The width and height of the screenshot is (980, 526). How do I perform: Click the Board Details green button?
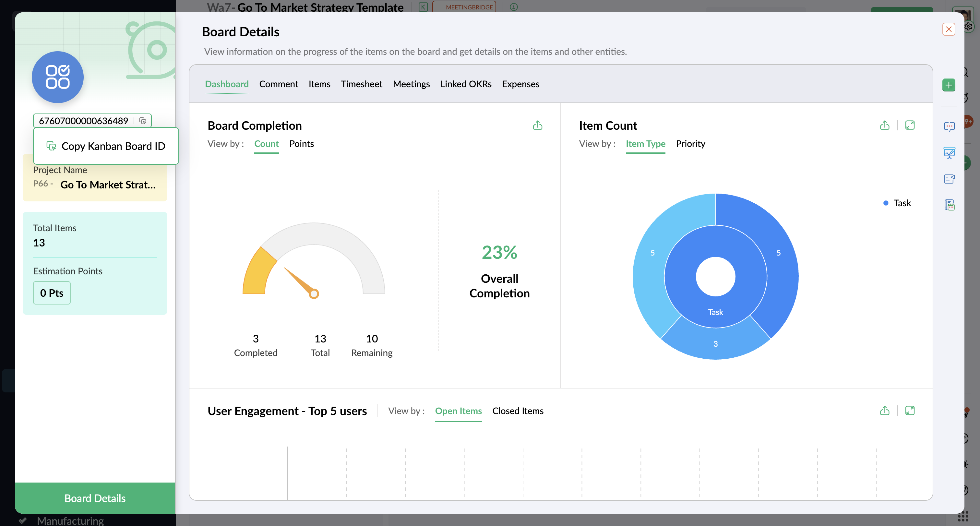95,498
